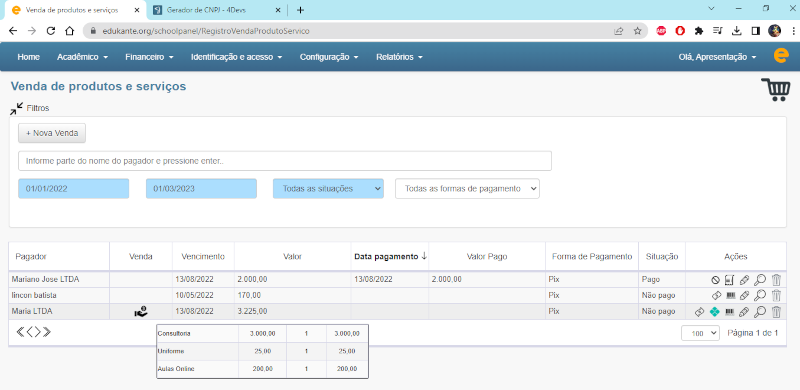This screenshot has height=390, width=800.
Task: Generate a barcode boleto for lincon batista
Action: [x=731, y=295]
